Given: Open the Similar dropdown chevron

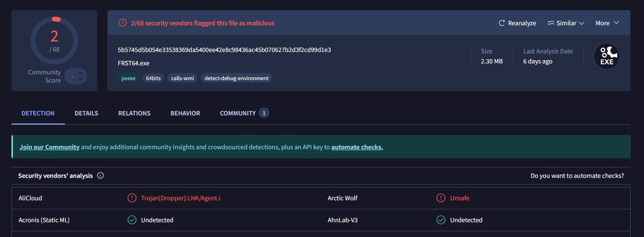Looking at the screenshot, I should click(x=582, y=23).
